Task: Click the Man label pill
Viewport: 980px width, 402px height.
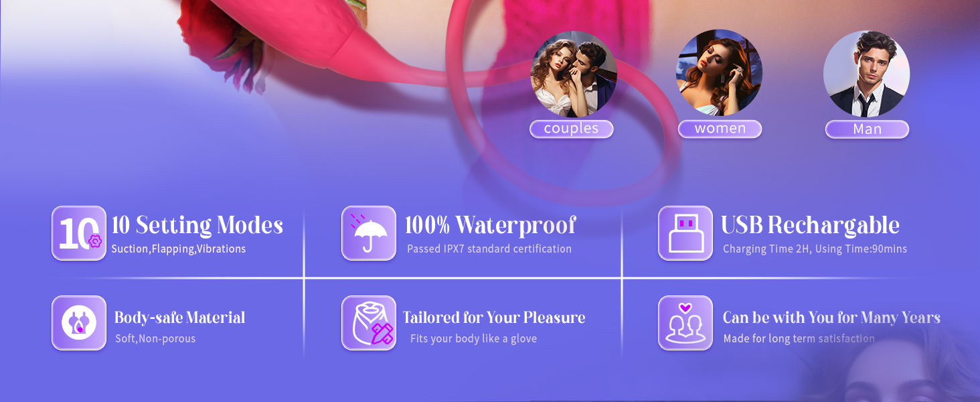Action: click(x=867, y=129)
